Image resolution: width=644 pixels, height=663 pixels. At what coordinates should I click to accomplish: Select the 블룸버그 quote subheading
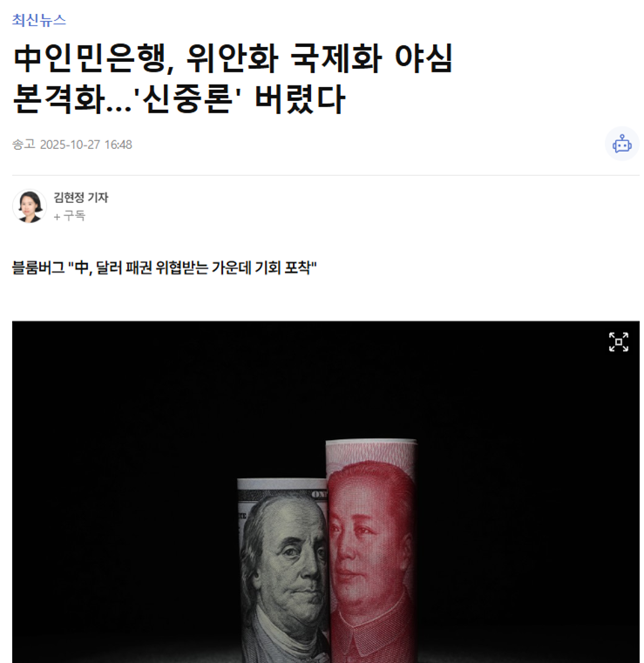click(165, 267)
